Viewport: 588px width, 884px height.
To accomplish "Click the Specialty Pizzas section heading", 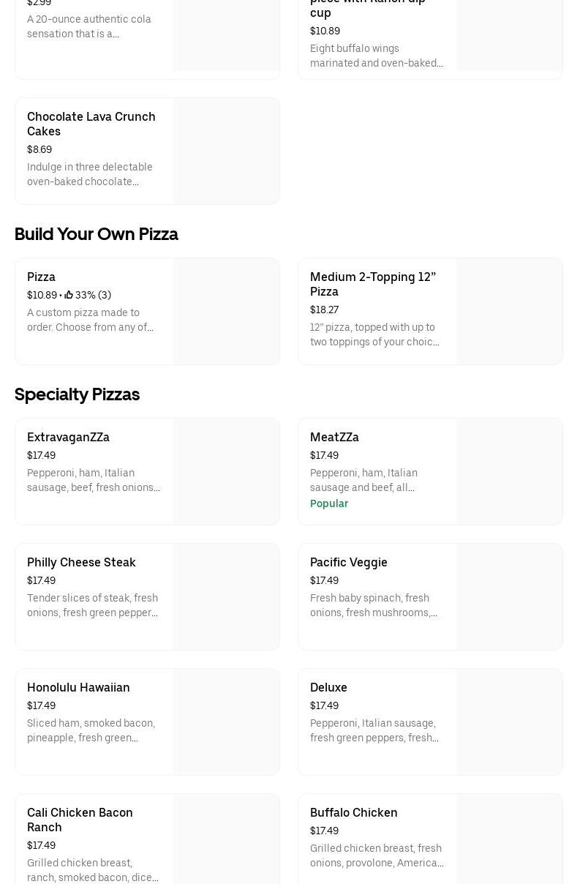I will [x=77, y=394].
